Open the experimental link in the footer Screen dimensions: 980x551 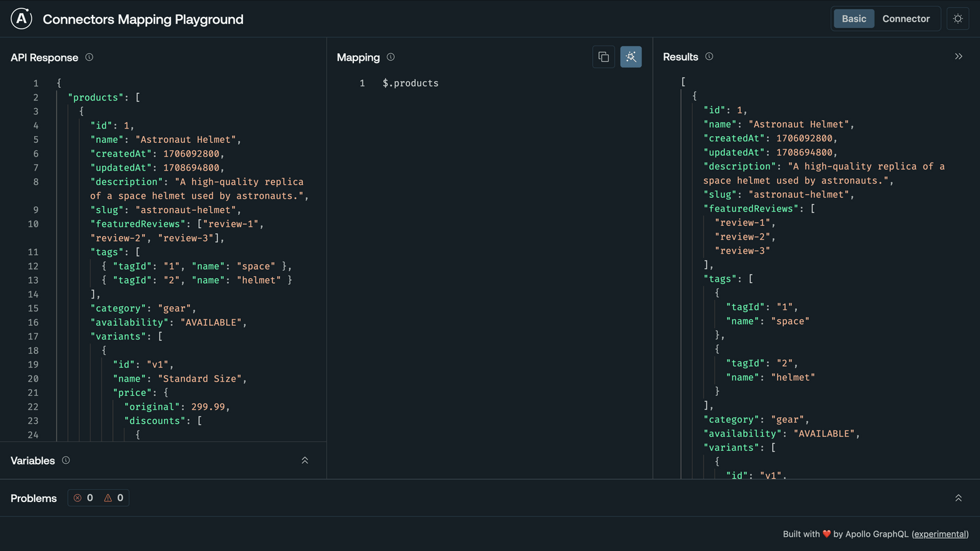click(x=940, y=534)
